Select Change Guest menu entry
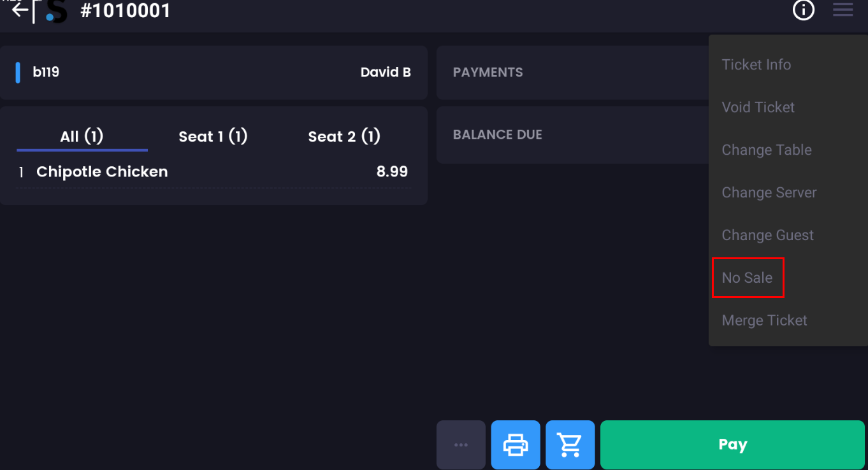This screenshot has width=868, height=470. pyautogui.click(x=767, y=236)
